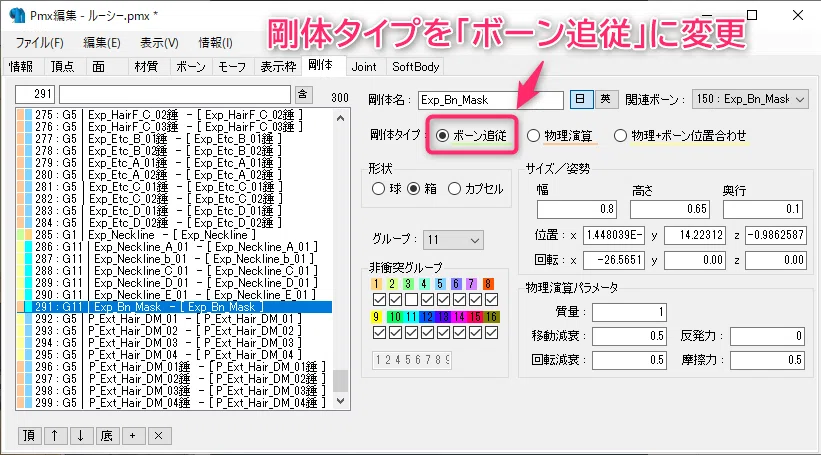Toggle non-collision group 1 checkbox
The width and height of the screenshot is (821, 455).
pos(379,299)
